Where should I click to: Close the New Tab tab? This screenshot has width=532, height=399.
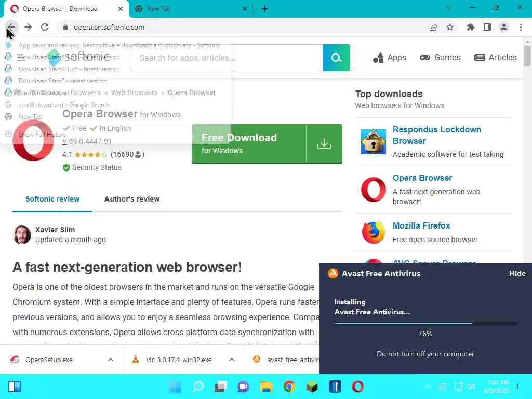click(245, 9)
